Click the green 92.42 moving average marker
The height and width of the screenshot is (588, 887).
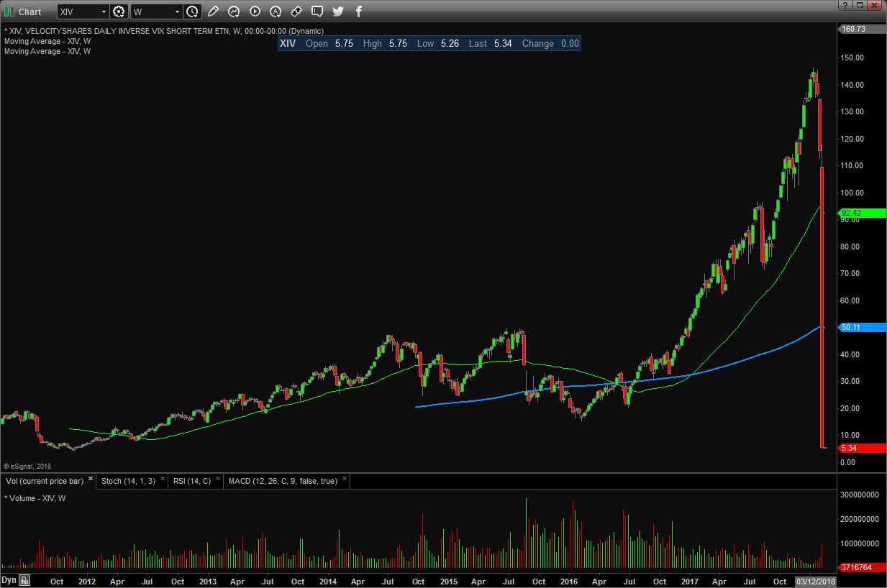click(x=862, y=213)
